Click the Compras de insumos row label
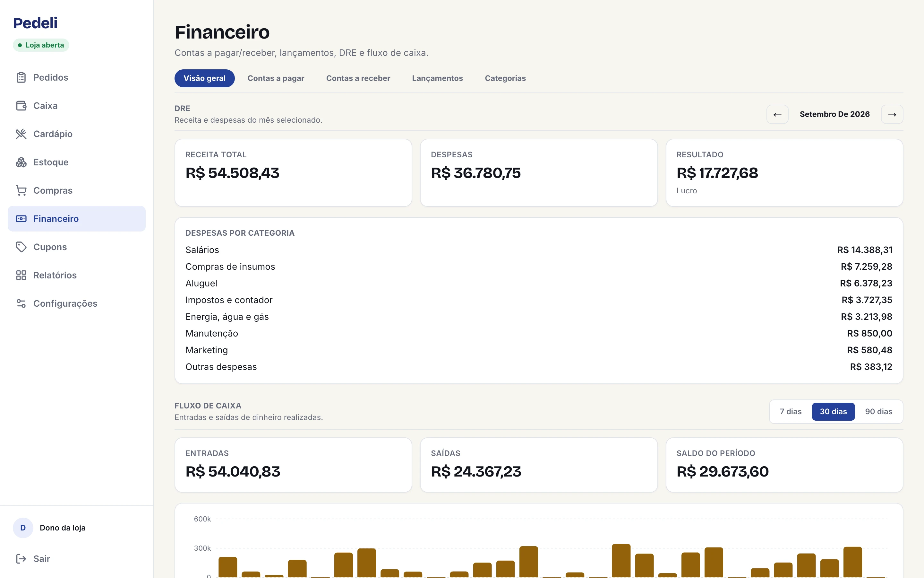The width and height of the screenshot is (924, 578). [230, 267]
